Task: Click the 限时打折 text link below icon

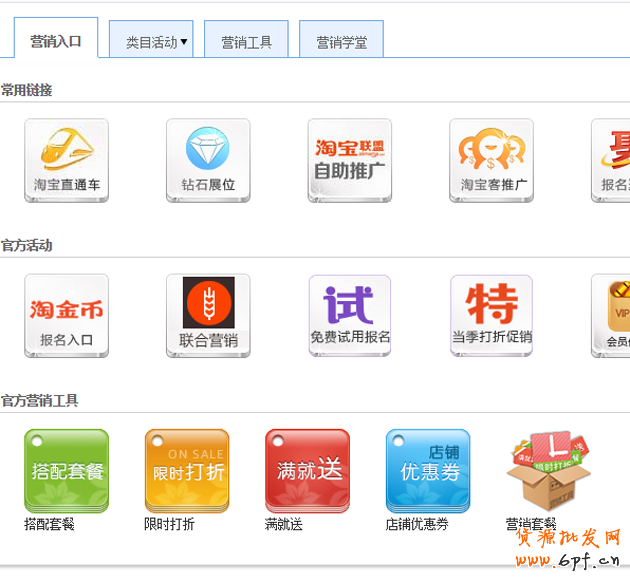Action: pyautogui.click(x=169, y=524)
